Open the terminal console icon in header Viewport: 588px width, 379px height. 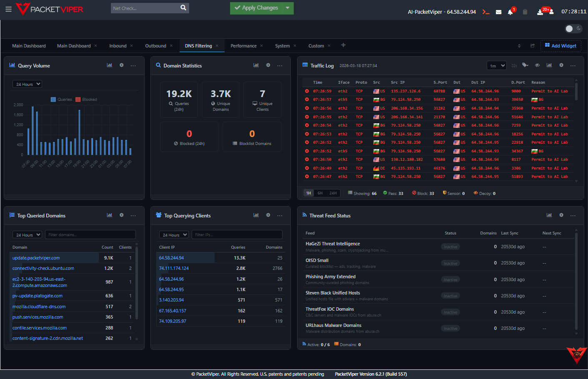coord(486,12)
